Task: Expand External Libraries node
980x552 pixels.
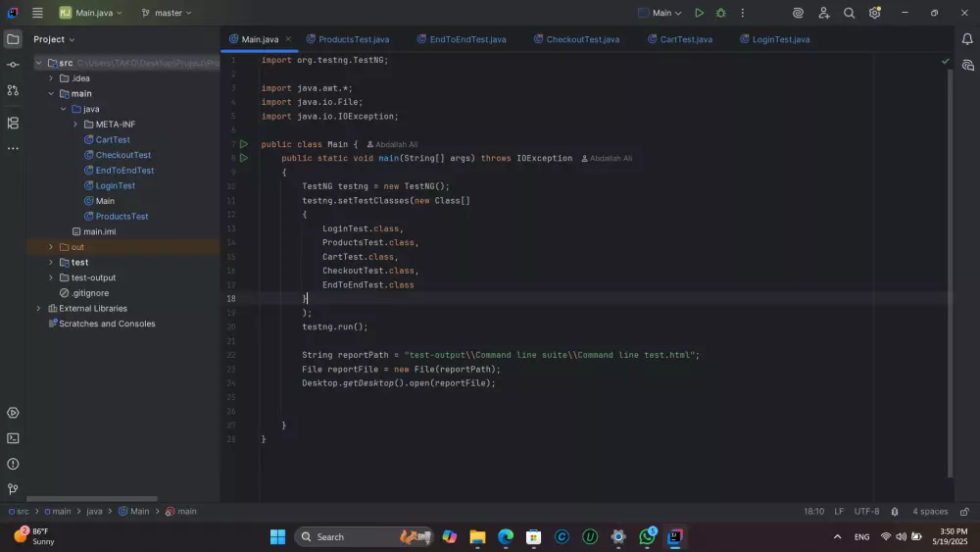Action: [39, 308]
